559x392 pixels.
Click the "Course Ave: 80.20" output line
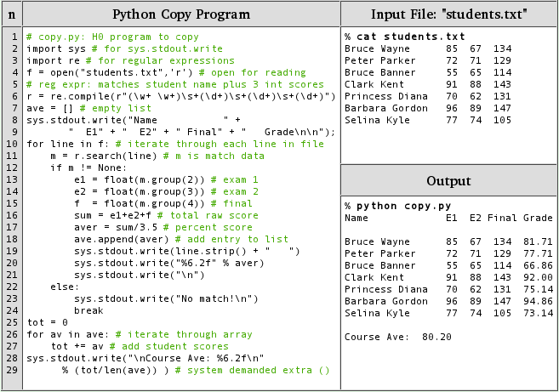[397, 337]
